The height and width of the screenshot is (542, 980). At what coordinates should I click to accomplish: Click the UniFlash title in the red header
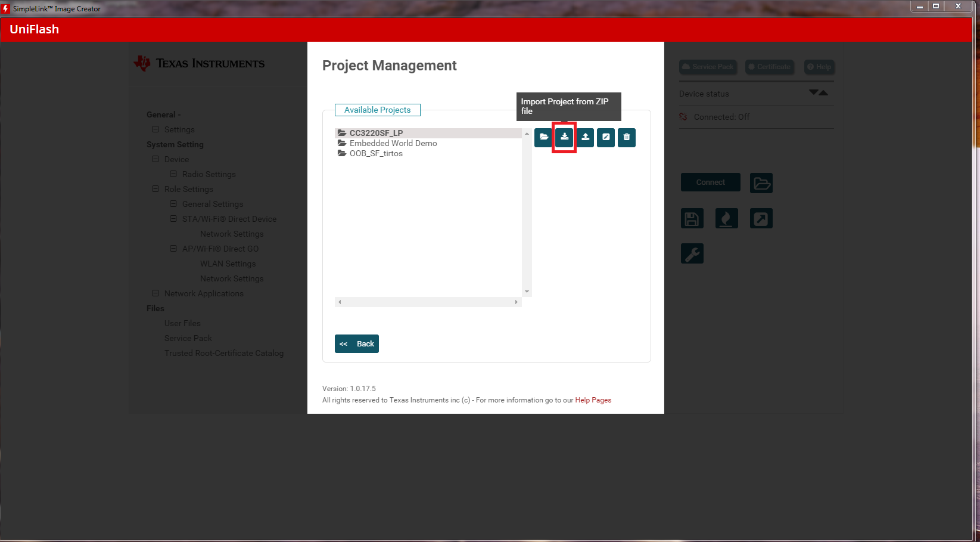(35, 29)
